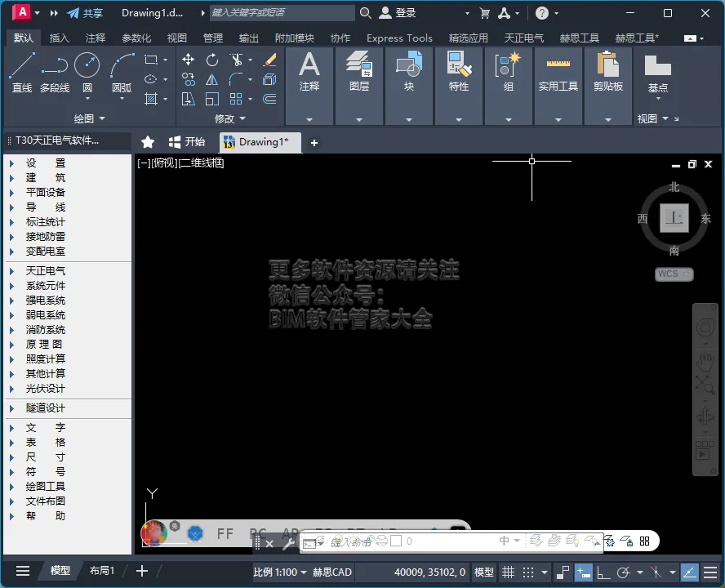Screen dimensions: 725x588
Task: Select the 直线 line tool
Action: (22, 73)
